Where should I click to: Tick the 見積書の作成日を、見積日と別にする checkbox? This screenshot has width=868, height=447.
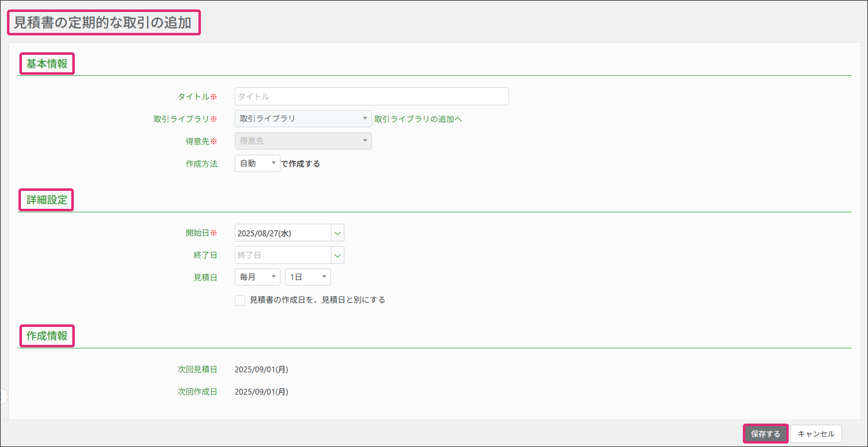pos(240,300)
